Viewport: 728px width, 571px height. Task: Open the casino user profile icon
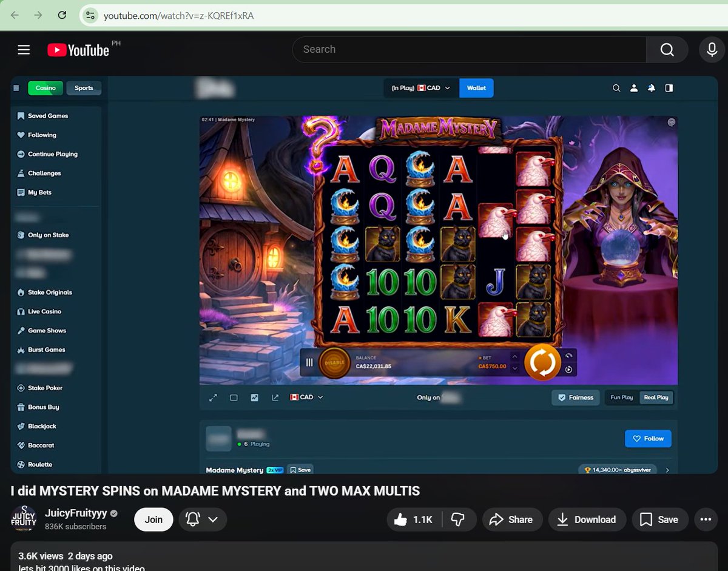coord(634,88)
